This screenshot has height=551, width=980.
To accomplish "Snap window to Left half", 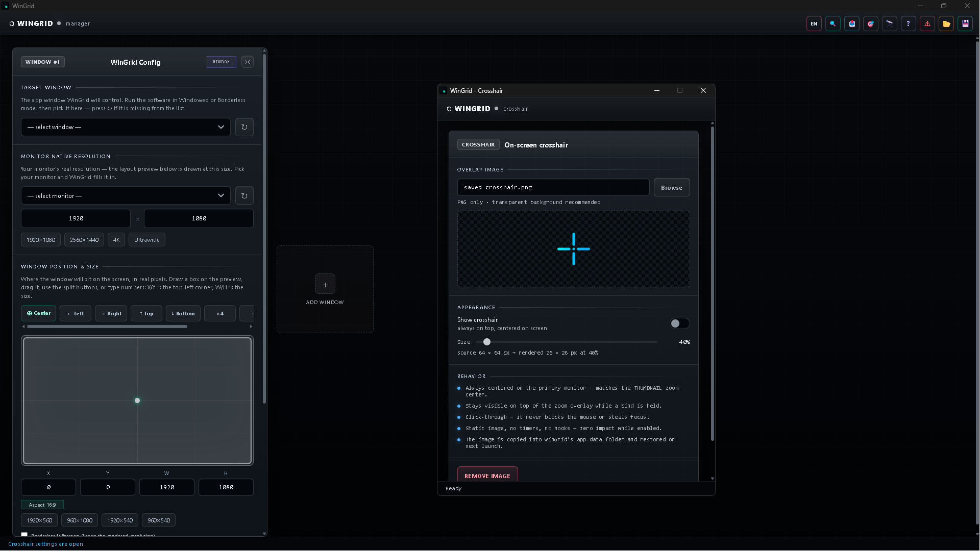I will click(76, 314).
